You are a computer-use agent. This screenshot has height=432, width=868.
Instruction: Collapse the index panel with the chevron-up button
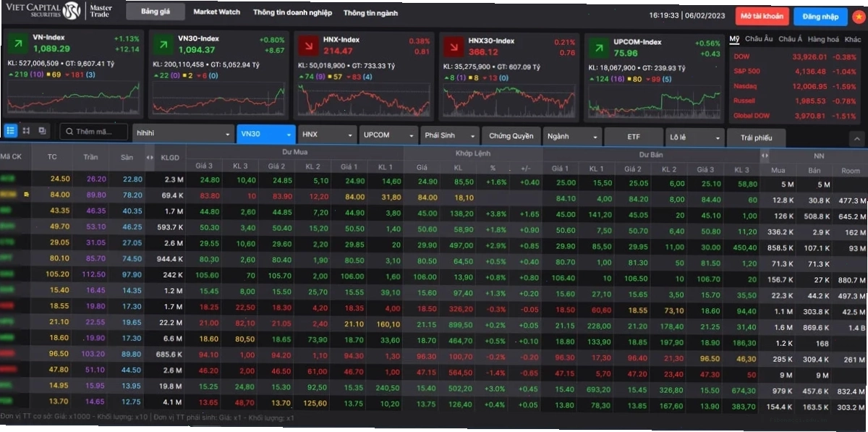pos(856,138)
